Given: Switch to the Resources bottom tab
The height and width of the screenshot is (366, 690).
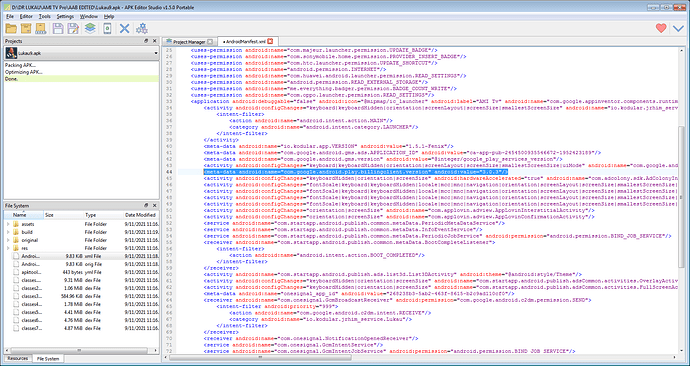Looking at the screenshot, I should [x=18, y=359].
